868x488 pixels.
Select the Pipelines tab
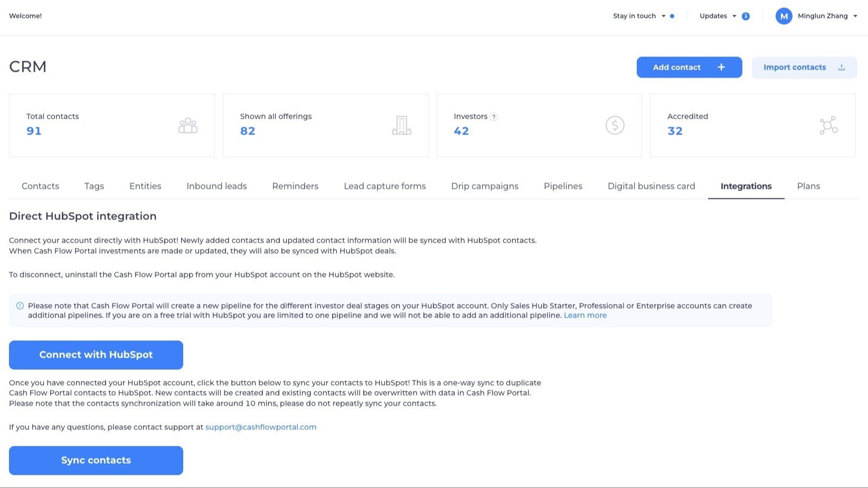(563, 186)
